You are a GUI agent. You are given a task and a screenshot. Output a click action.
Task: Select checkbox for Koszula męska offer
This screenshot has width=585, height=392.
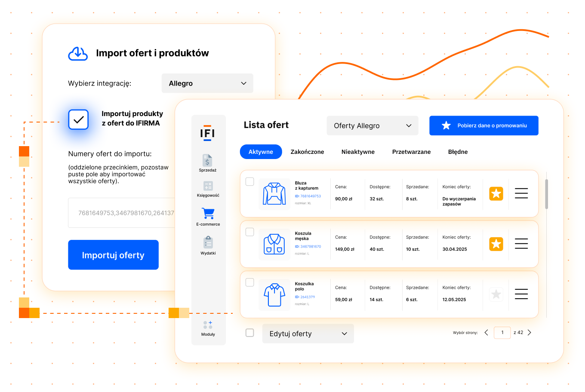[249, 232]
